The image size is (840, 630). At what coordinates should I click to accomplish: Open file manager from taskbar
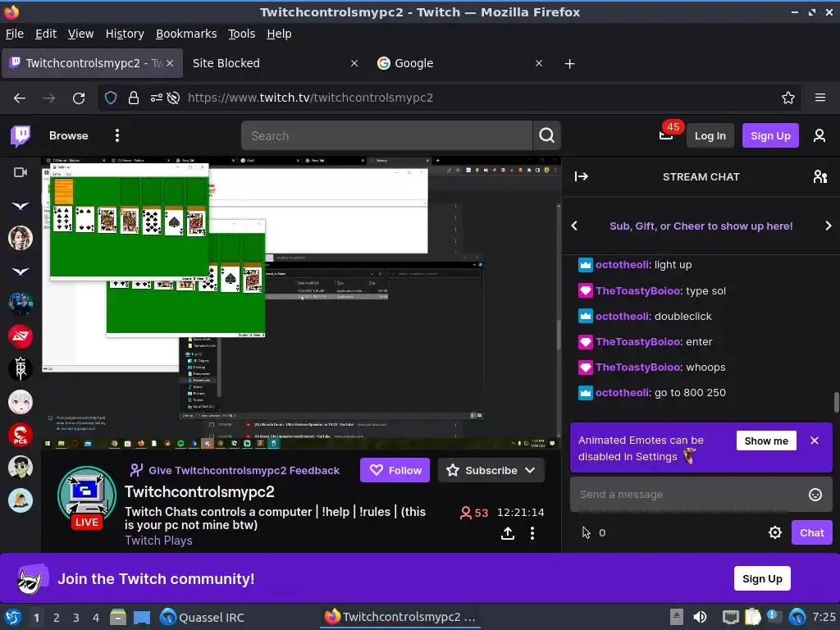[118, 617]
